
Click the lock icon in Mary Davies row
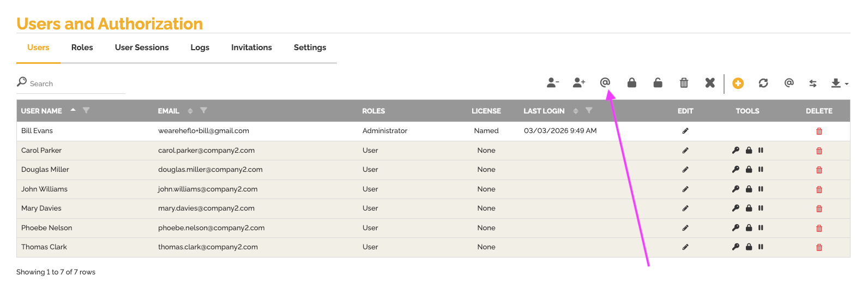click(749, 208)
